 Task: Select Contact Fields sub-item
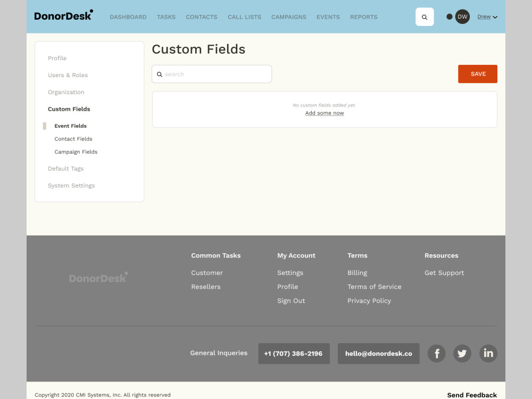click(x=73, y=139)
